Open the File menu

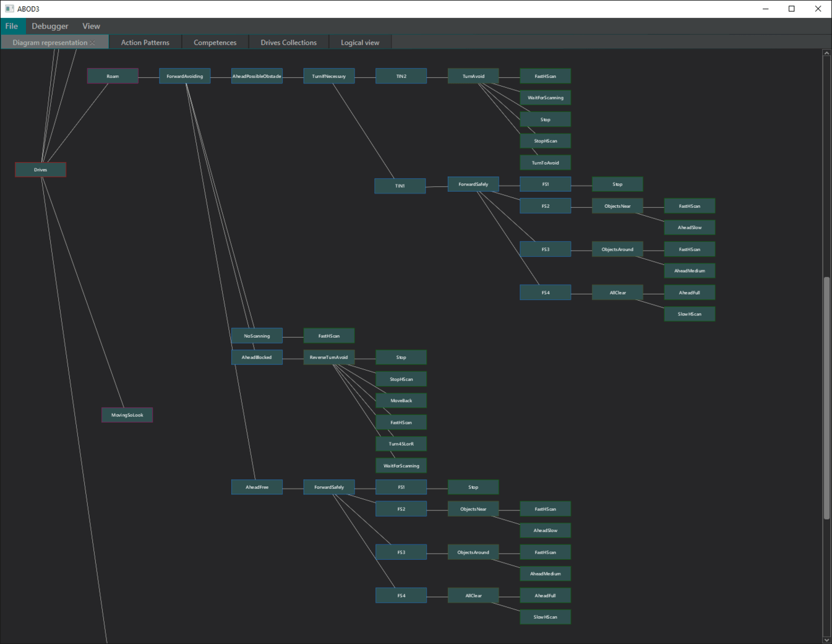(12, 26)
